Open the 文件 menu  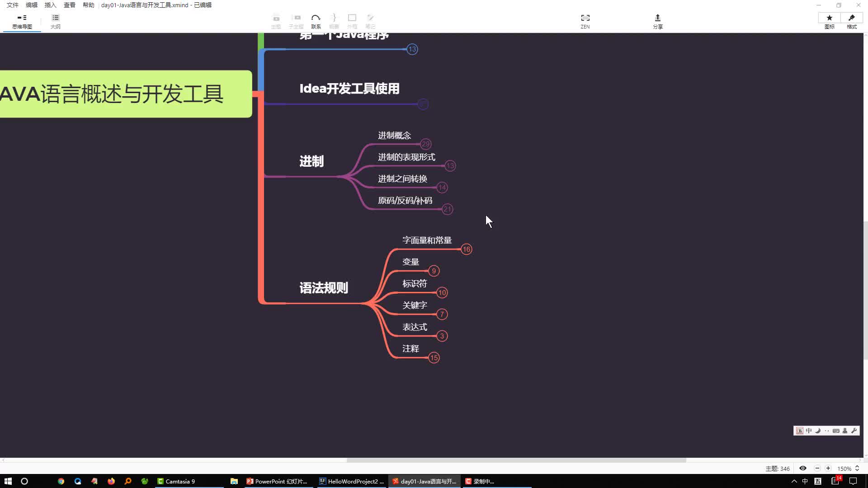click(13, 5)
